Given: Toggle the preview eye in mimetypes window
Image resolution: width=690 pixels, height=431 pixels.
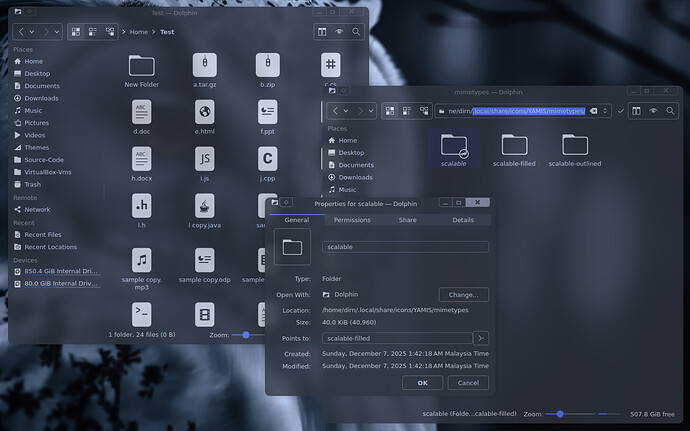Looking at the screenshot, I should (x=653, y=110).
